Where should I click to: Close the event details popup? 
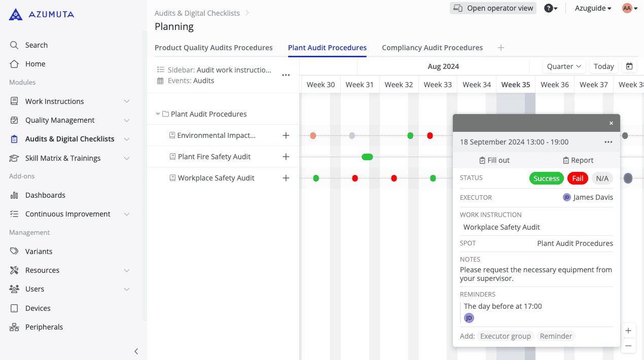[611, 123]
